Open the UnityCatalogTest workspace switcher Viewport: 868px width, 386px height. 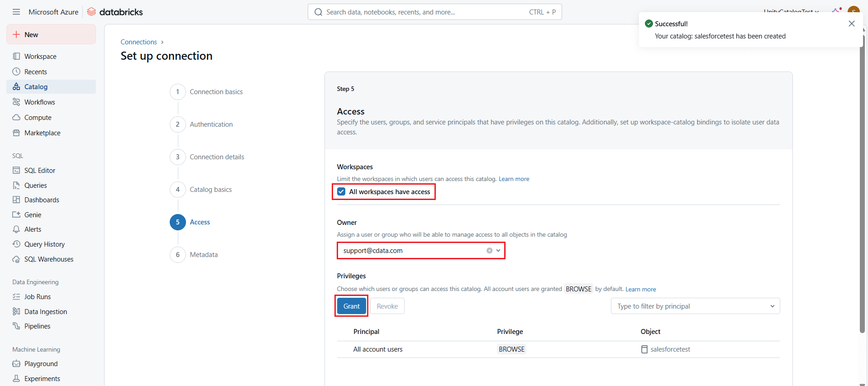coord(791,11)
